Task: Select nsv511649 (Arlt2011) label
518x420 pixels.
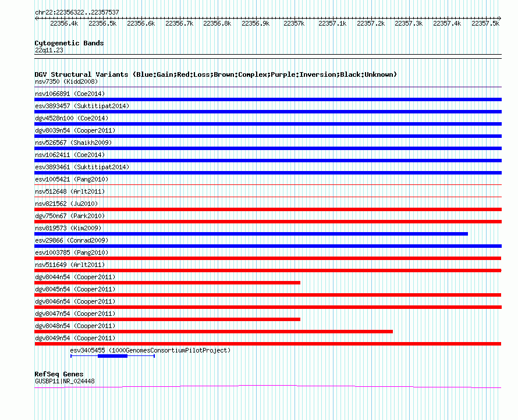Action: [70, 265]
